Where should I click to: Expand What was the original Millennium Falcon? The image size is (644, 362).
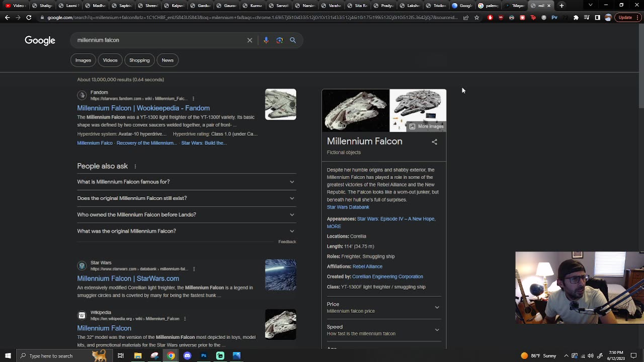coord(187,231)
